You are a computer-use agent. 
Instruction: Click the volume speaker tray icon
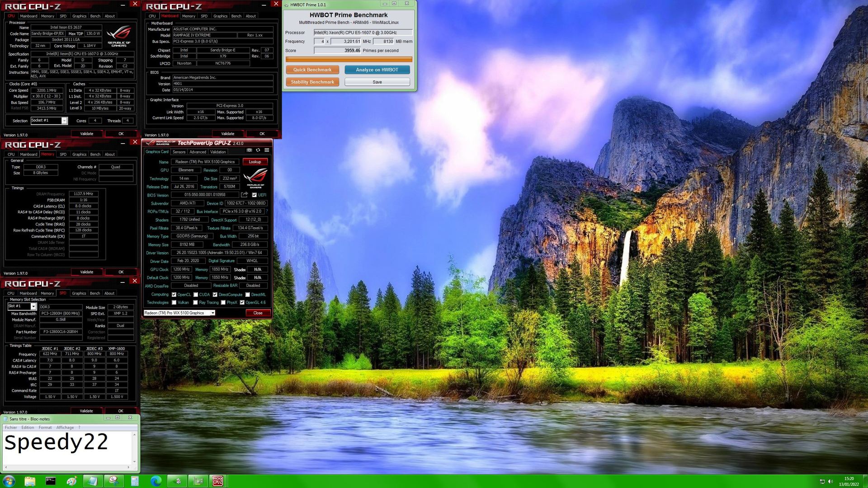[830, 482]
